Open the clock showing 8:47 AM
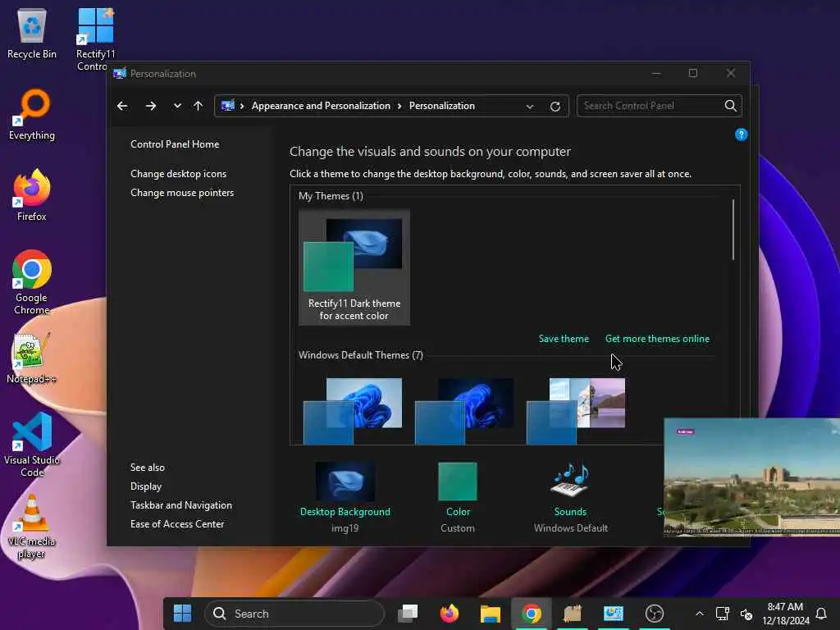The width and height of the screenshot is (840, 630). tap(785, 614)
